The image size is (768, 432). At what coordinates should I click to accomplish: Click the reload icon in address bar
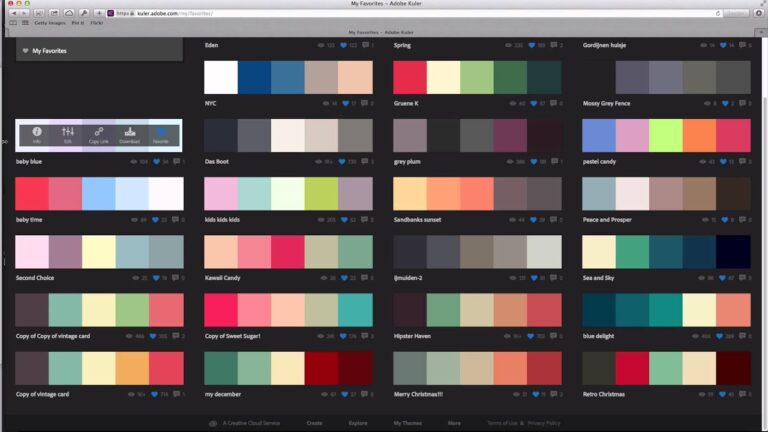coord(718,13)
